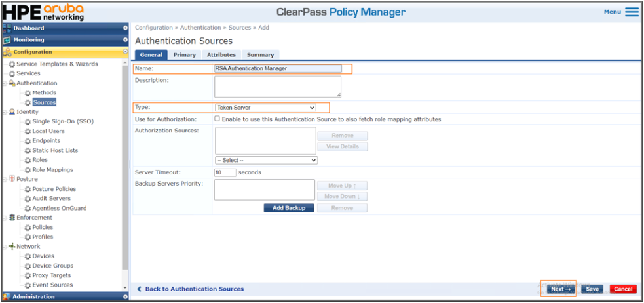The width and height of the screenshot is (644, 303).
Task: Click the Add Backup button
Action: (x=289, y=208)
